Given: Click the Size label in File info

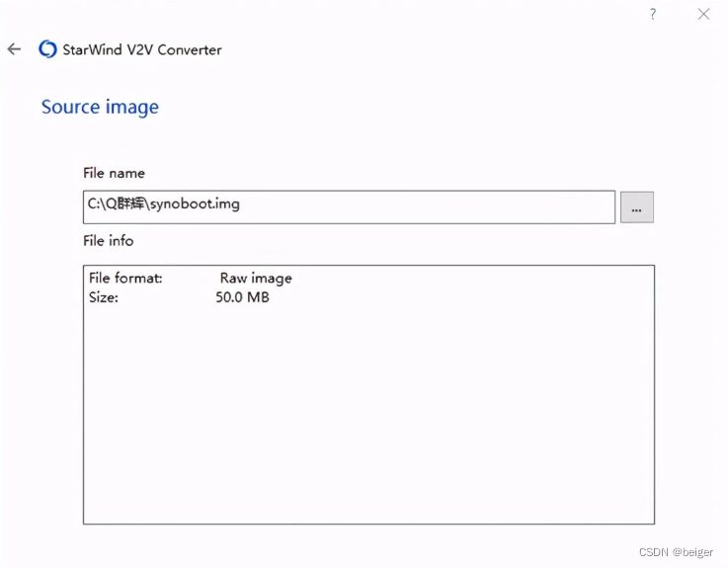Looking at the screenshot, I should [104, 297].
